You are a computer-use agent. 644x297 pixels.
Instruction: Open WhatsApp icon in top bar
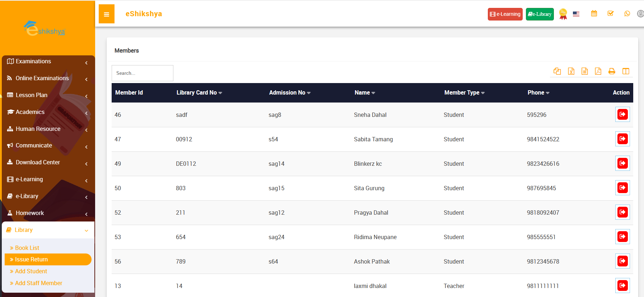(627, 14)
